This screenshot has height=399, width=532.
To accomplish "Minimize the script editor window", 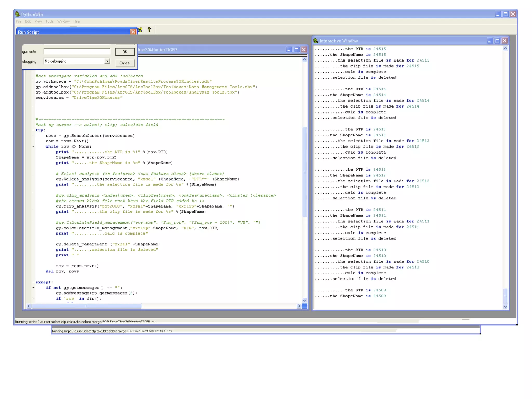I will coord(289,50).
